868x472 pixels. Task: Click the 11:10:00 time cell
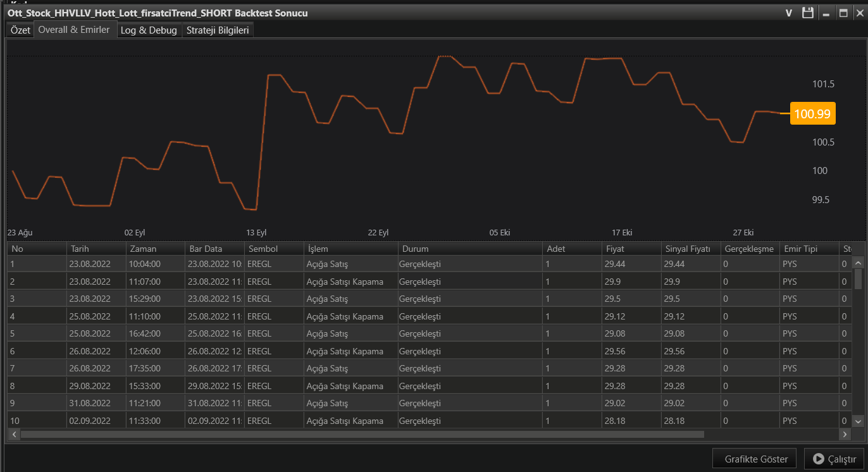click(x=156, y=316)
